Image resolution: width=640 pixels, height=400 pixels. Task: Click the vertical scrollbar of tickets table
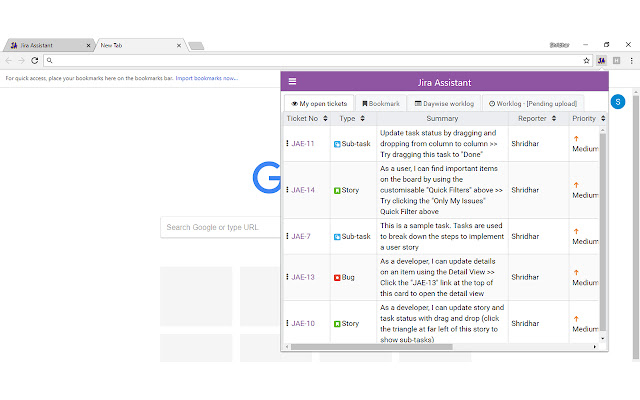click(603, 231)
